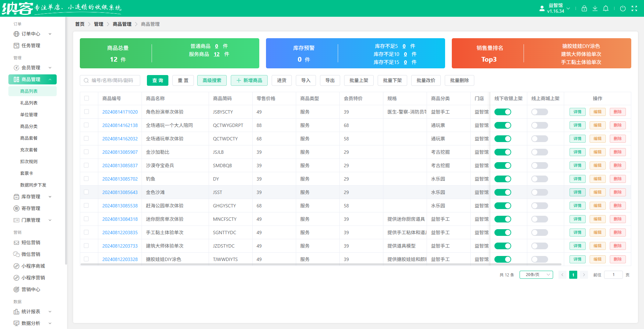The height and width of the screenshot is (329, 644).
Task: Open 商品分类 in the sidebar
Action: (29, 126)
